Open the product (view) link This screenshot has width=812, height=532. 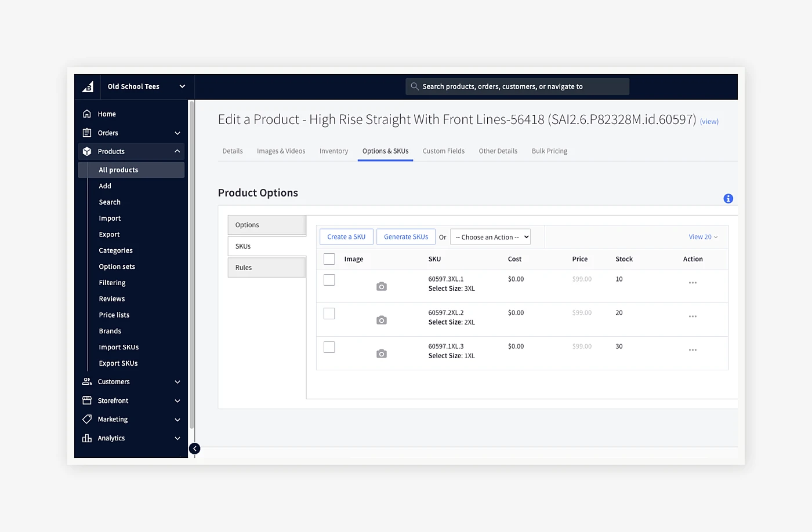709,122
